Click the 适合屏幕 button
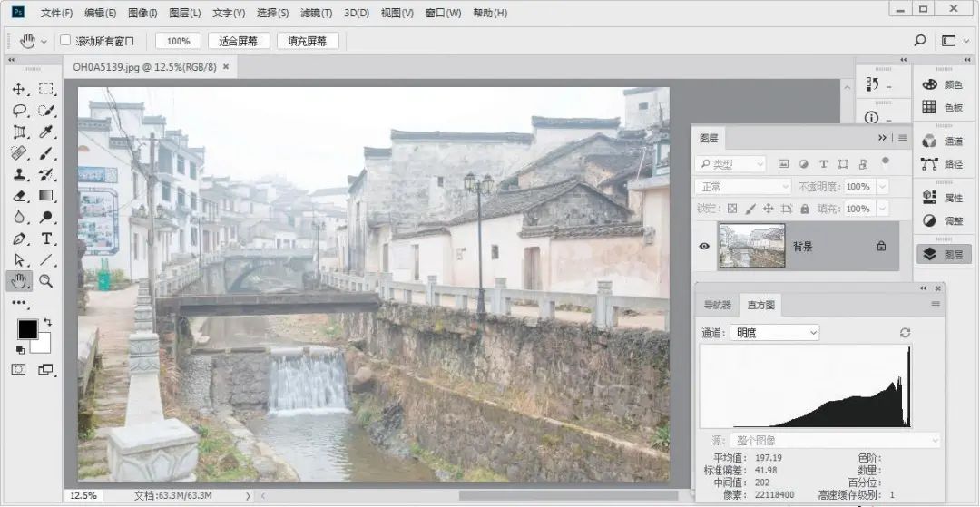Image resolution: width=980 pixels, height=507 pixels. point(239,41)
